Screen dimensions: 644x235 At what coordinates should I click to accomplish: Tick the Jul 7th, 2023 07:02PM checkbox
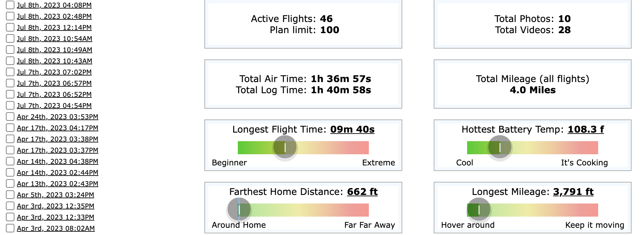pyautogui.click(x=10, y=72)
